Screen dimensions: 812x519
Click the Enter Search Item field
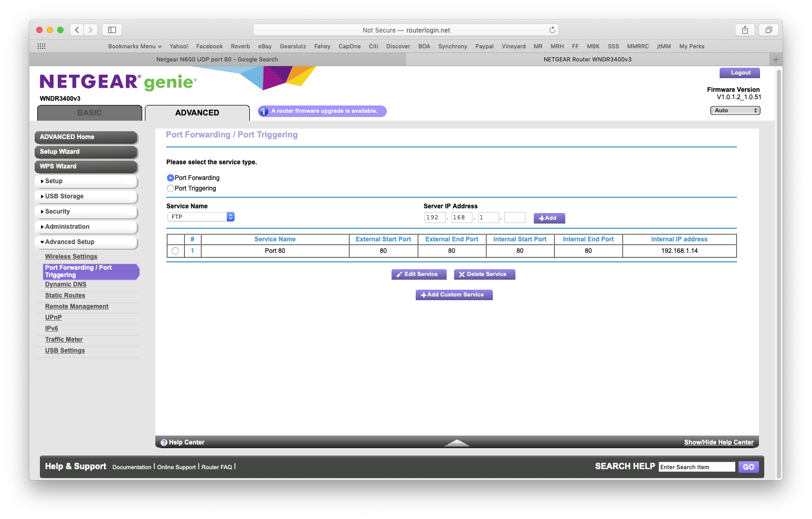click(x=697, y=467)
